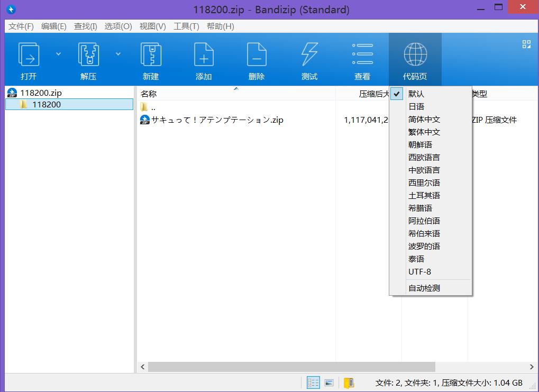This screenshot has width=539, height=392.
Task: Toggle the 代码页 globe dropdown button
Action: tap(415, 59)
